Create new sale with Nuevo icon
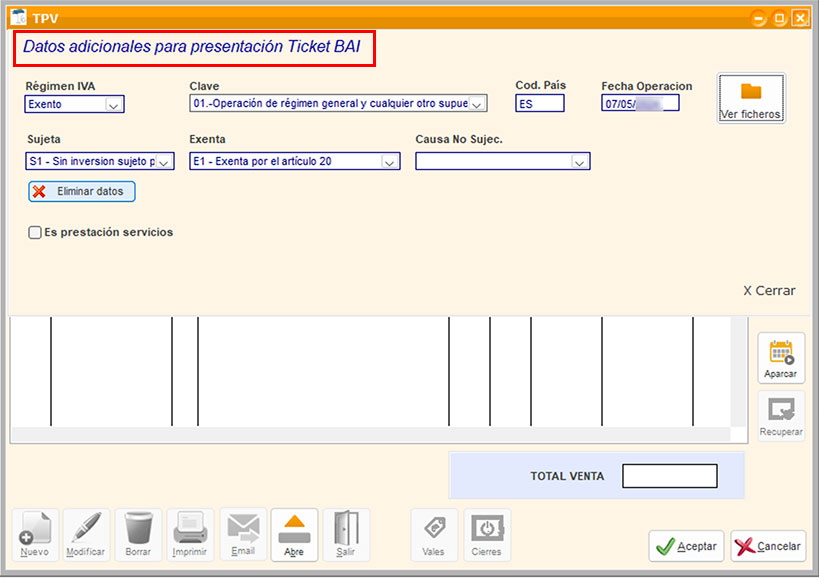 [35, 535]
